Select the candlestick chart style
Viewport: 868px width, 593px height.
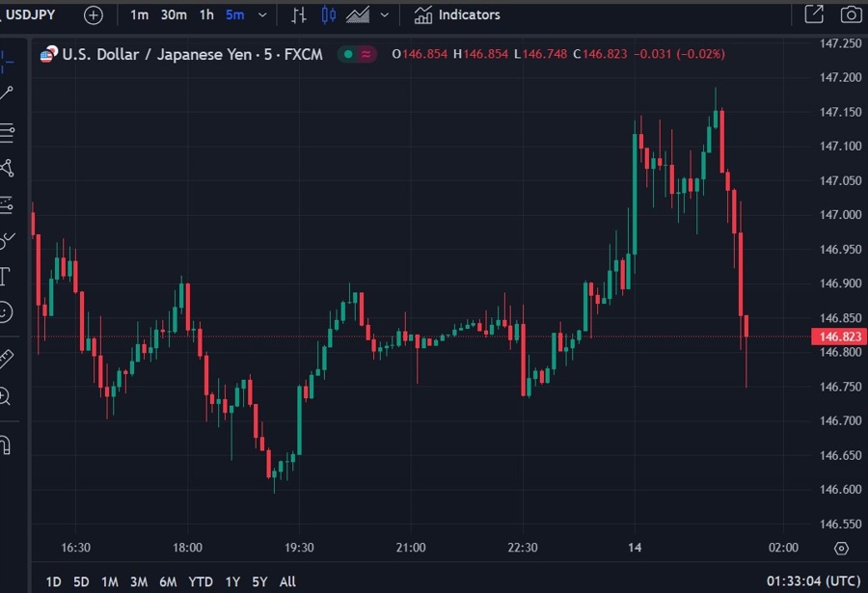(x=329, y=14)
